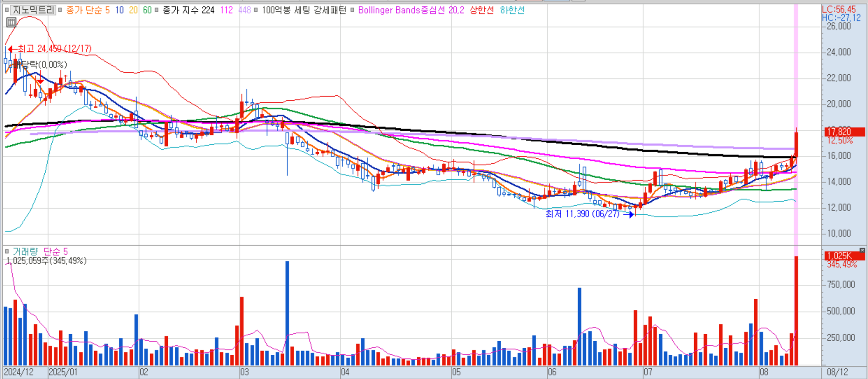Click the 지노믹트리 stock name label
This screenshot has width=868, height=379.
(33, 10)
